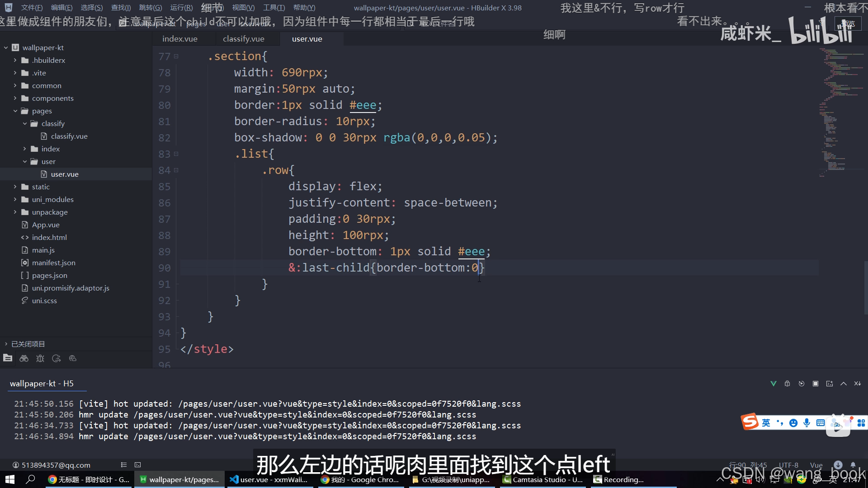Click the 513894357@qq.com account button
868x488 pixels.
pyautogui.click(x=51, y=465)
